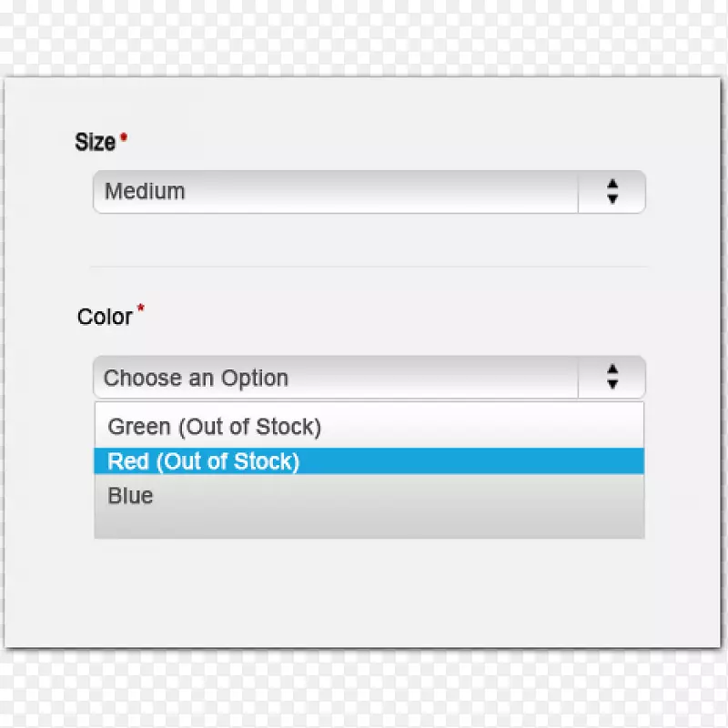The height and width of the screenshot is (728, 728).
Task: Click the down arrow in the Color dropdown
Action: 612,385
